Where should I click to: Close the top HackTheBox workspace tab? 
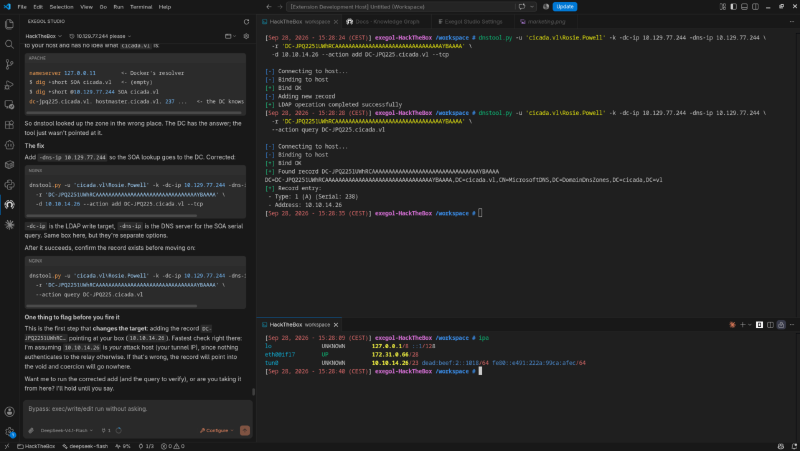(336, 21)
